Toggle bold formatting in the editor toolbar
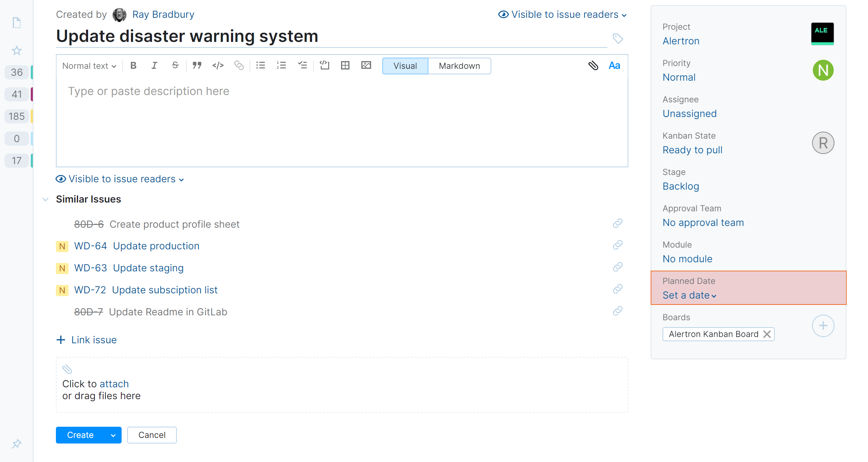This screenshot has height=462, width=868. click(133, 66)
